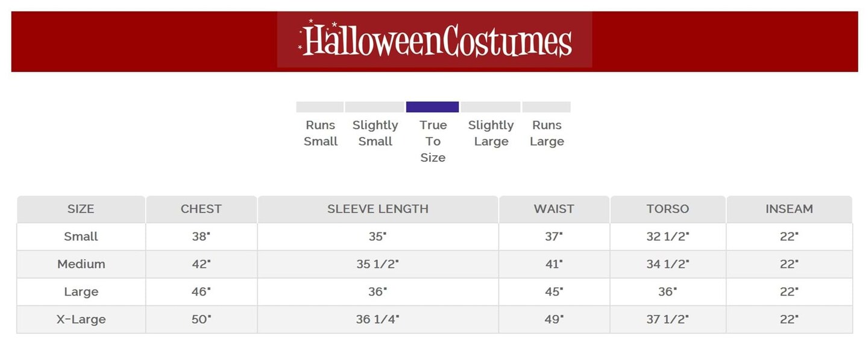Click the gray bar above Runs Small
This screenshot has width=868, height=350.
click(319, 107)
